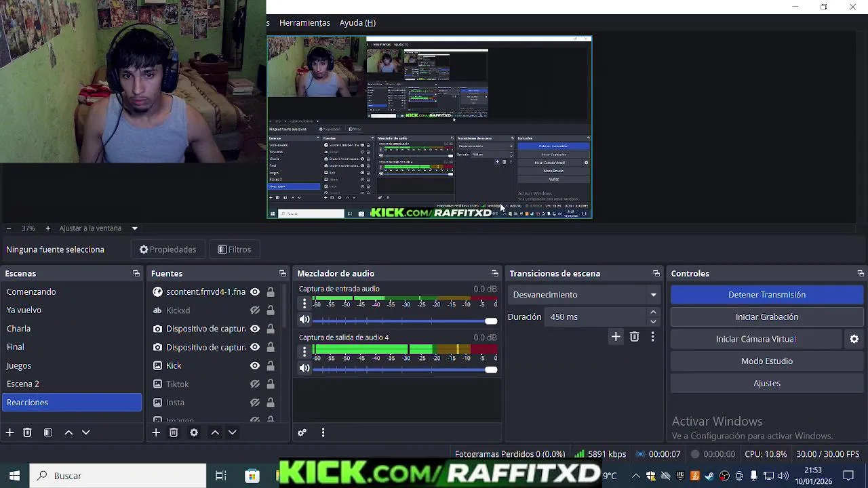Delete the scene transition with trash icon
The width and height of the screenshot is (868, 488).
click(x=634, y=337)
